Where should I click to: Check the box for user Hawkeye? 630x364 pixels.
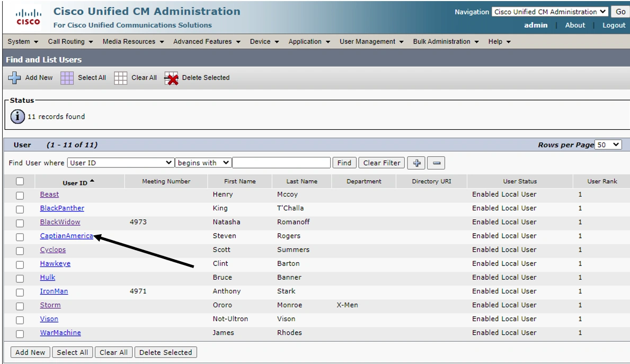tap(20, 265)
